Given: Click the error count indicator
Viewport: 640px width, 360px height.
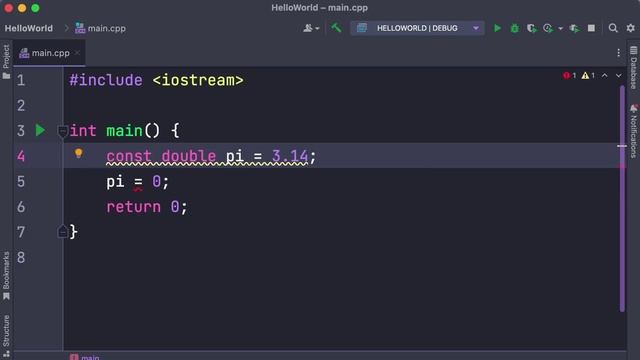Looking at the screenshot, I should tap(569, 76).
